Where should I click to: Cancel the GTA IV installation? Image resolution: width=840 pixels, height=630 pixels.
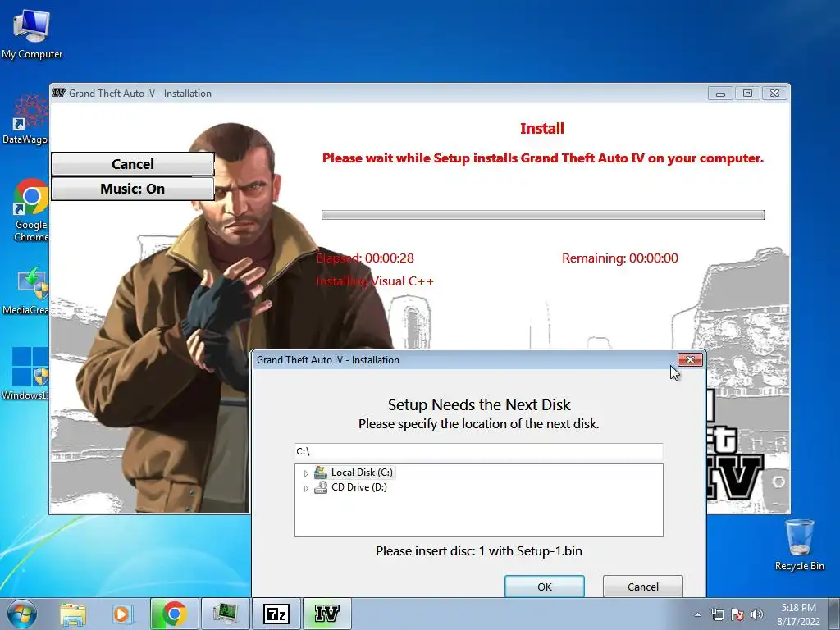coord(133,164)
